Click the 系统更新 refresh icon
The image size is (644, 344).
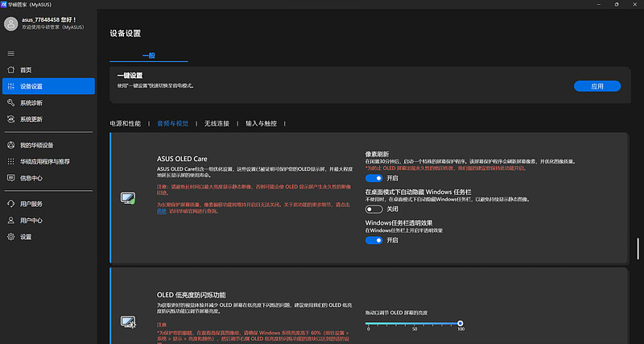(11, 119)
